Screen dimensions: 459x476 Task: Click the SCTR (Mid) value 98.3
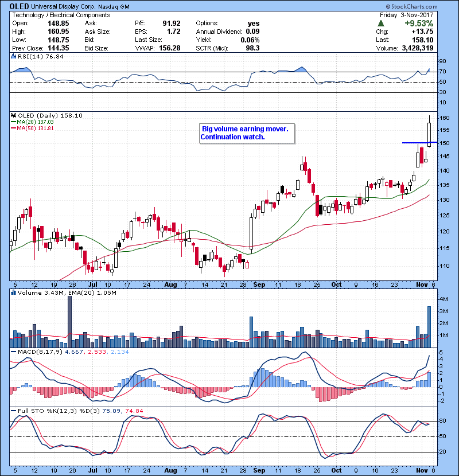[x=253, y=48]
